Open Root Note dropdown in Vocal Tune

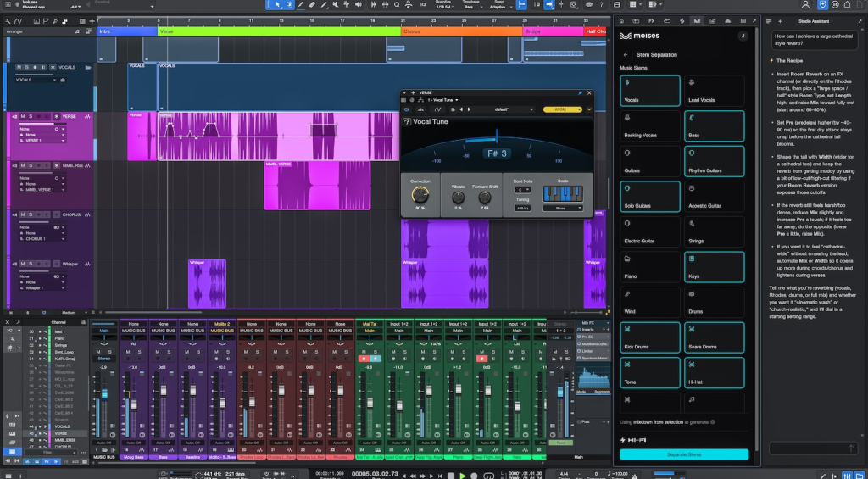coord(522,190)
